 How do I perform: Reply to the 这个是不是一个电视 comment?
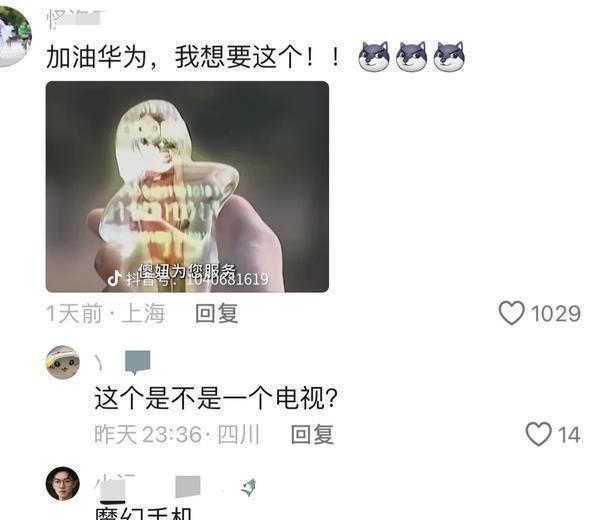pyautogui.click(x=312, y=434)
